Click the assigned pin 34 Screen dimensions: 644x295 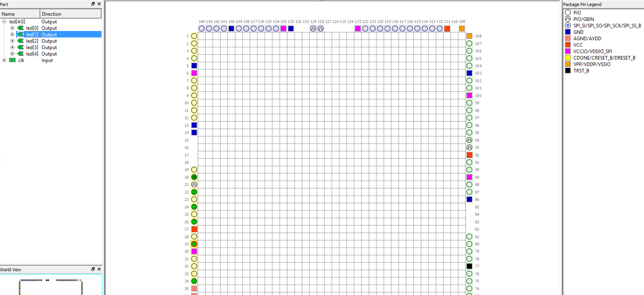tap(194, 281)
